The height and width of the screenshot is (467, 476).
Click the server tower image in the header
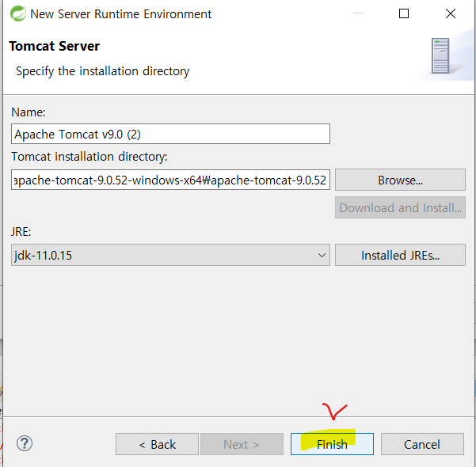[440, 56]
